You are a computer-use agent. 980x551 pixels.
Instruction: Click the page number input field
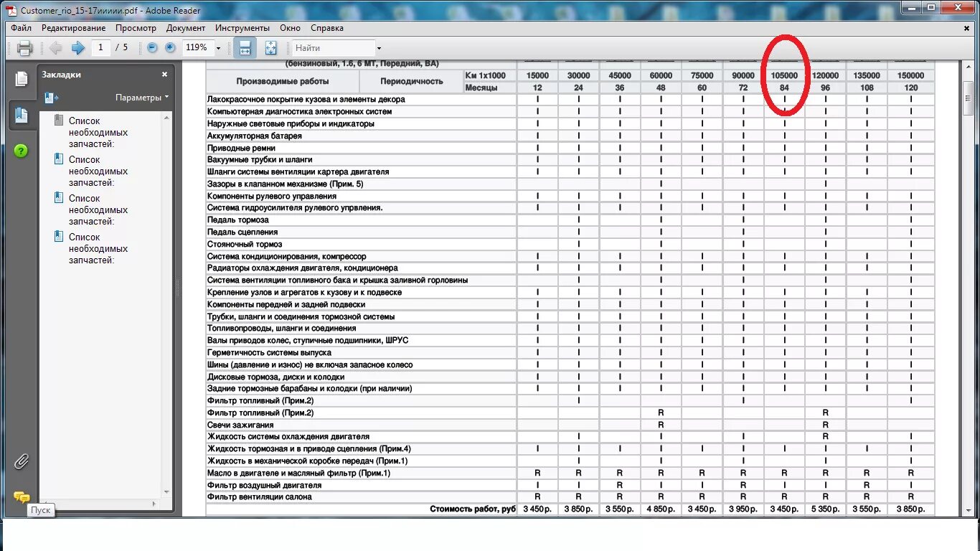100,47
